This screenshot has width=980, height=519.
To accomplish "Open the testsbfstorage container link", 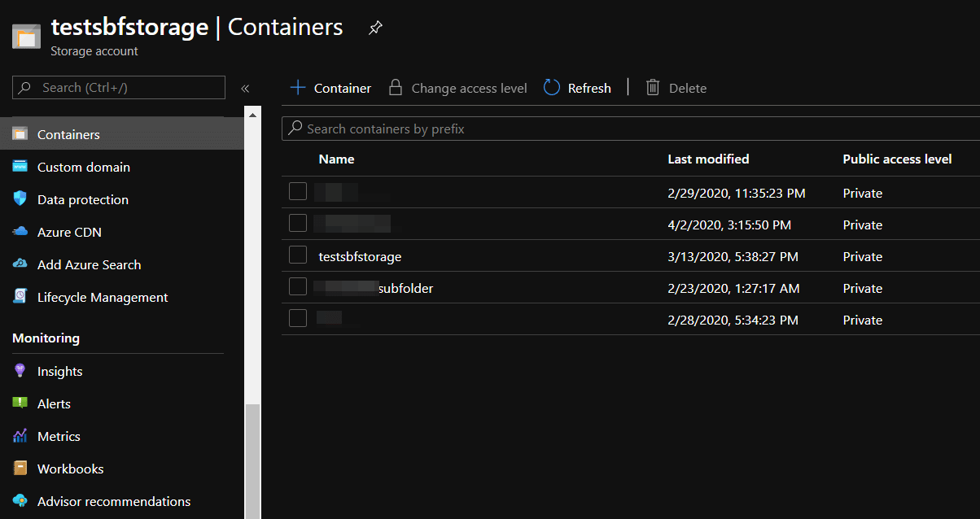I will [360, 256].
